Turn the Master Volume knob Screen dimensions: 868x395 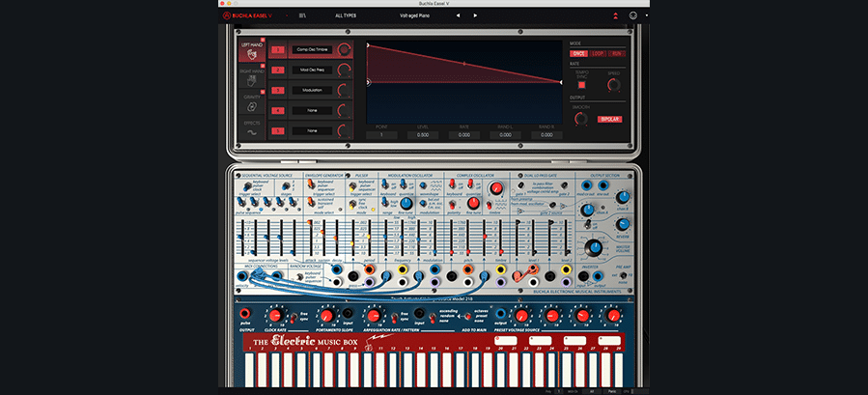coord(595,247)
